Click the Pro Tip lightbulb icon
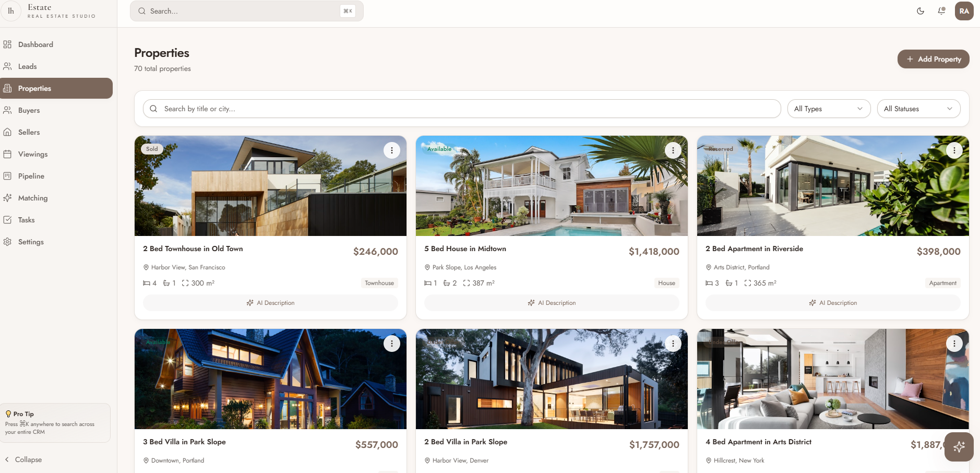 click(8, 414)
